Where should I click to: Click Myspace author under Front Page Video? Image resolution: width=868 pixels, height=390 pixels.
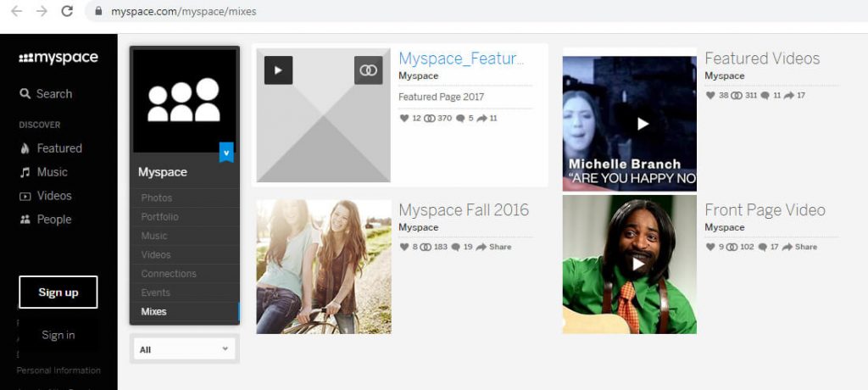pos(725,228)
